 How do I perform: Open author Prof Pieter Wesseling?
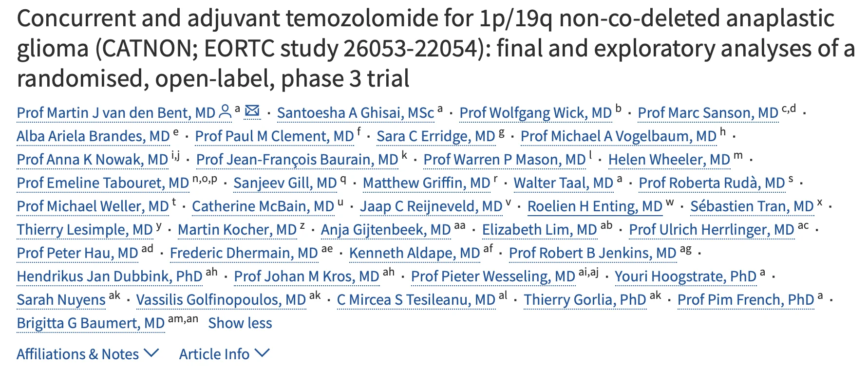[493, 276]
